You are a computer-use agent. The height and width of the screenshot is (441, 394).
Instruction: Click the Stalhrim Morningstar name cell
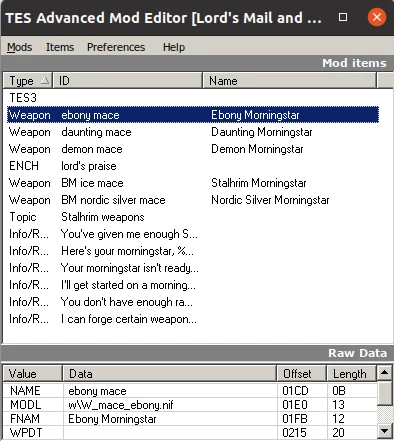point(259,183)
